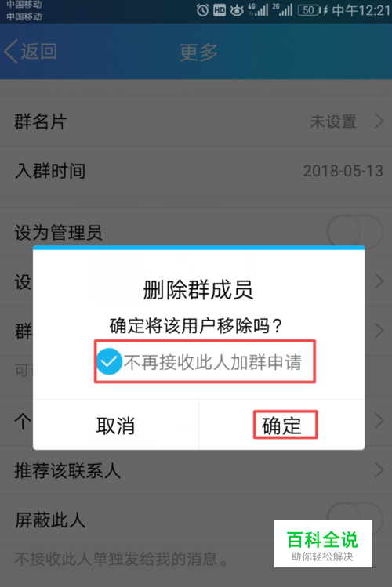This screenshot has height=587, width=392.
Task: Tap the 4G signal strength icon
Action: [258, 10]
